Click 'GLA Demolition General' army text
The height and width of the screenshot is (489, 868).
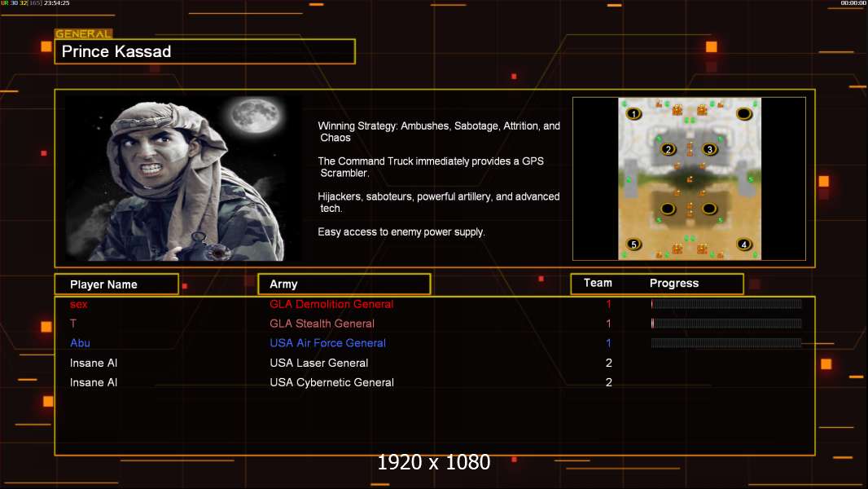click(x=331, y=304)
